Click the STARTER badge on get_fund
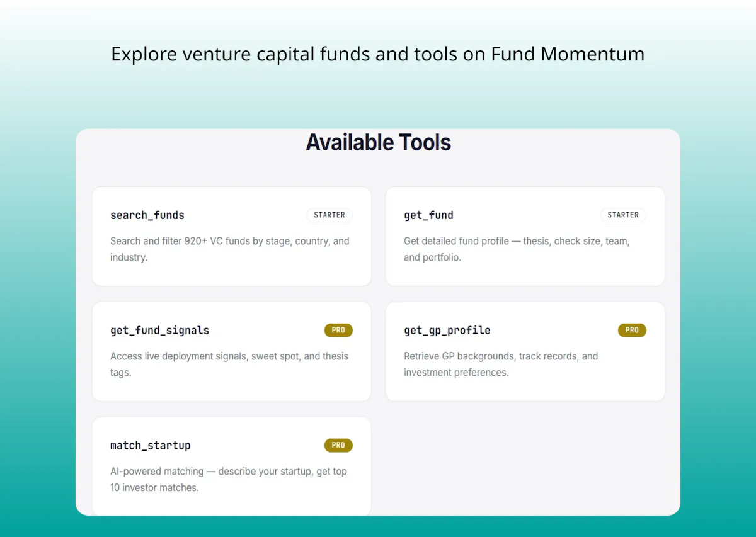This screenshot has width=756, height=537. [x=623, y=215]
